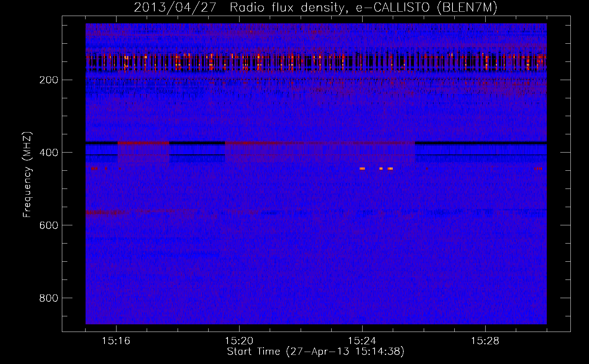Click the 200 frequency tick label

(49, 80)
